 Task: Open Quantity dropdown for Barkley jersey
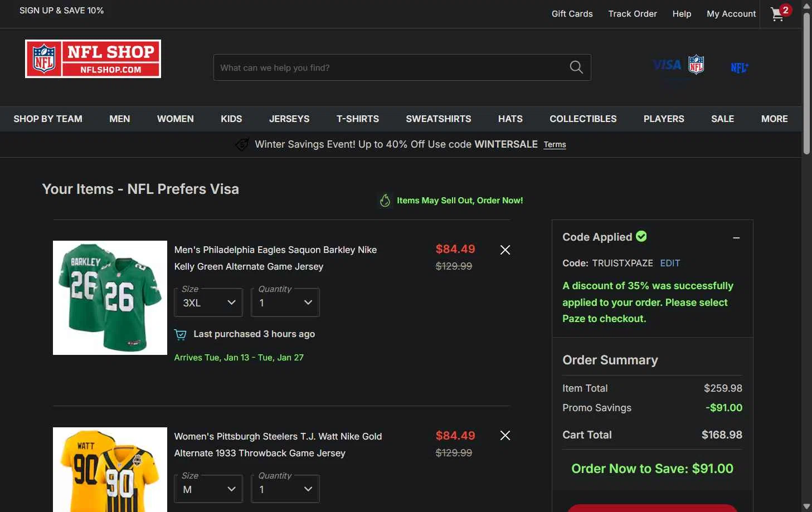285,303
